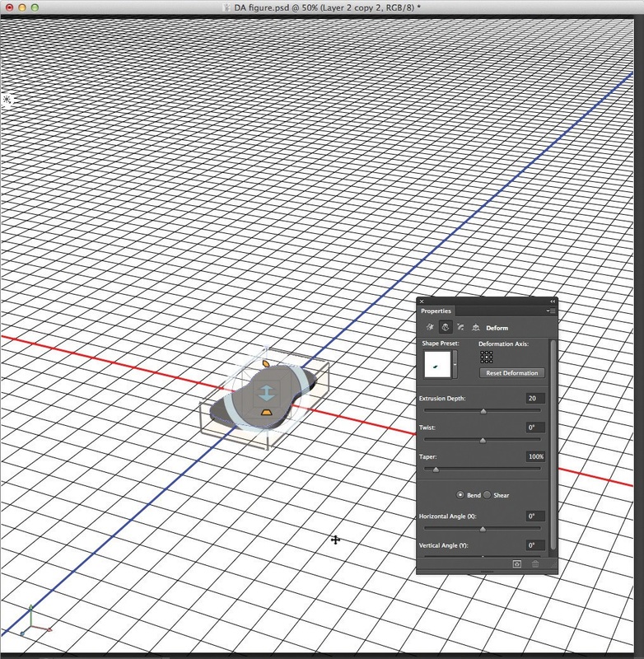Click the Extrusion Depth value field
Image resolution: width=644 pixels, height=659 pixels.
pyautogui.click(x=535, y=398)
